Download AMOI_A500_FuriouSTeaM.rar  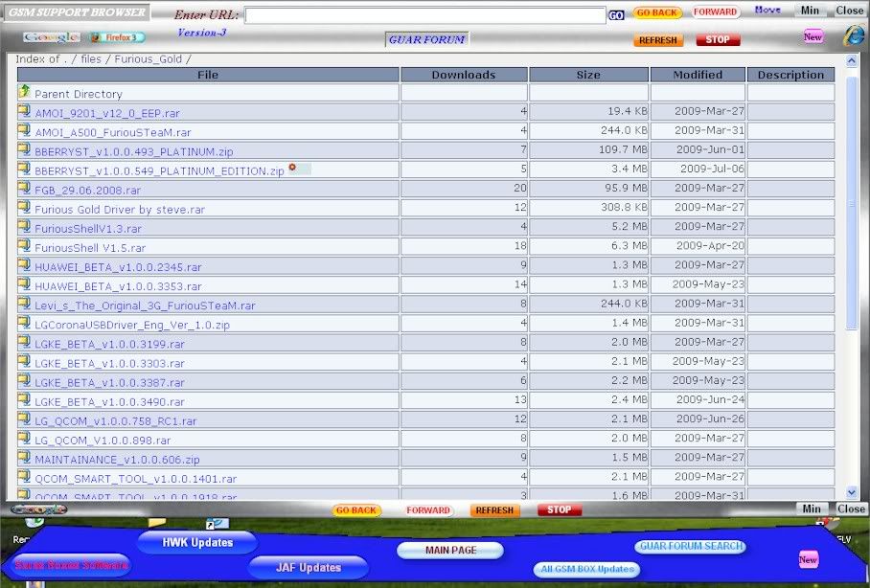coord(113,132)
